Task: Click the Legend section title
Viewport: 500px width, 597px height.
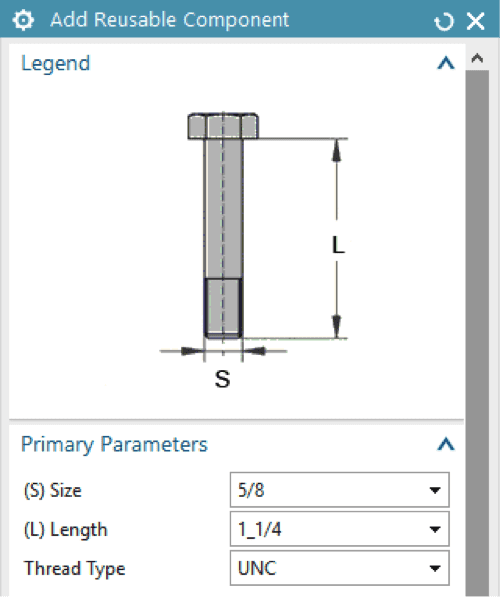Action: [x=56, y=64]
